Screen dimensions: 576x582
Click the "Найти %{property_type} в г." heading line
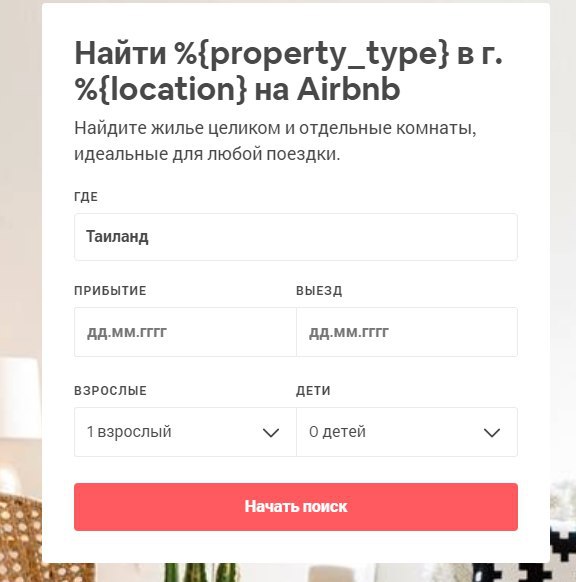coord(288,54)
